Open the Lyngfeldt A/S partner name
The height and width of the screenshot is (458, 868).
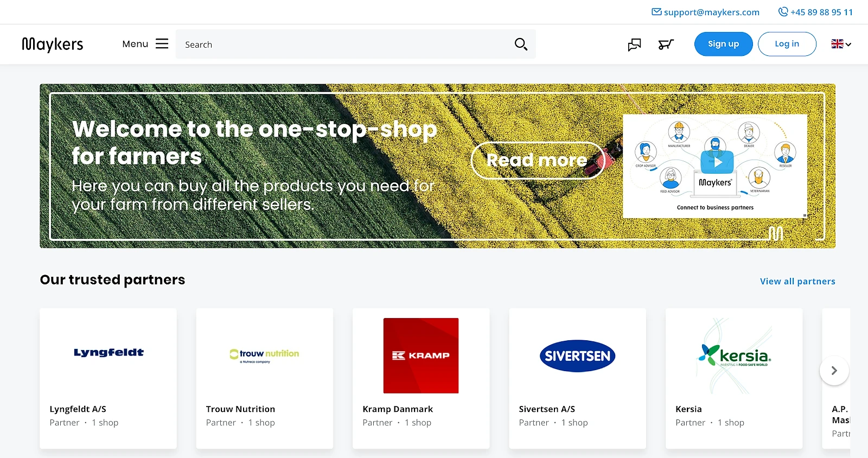point(78,409)
